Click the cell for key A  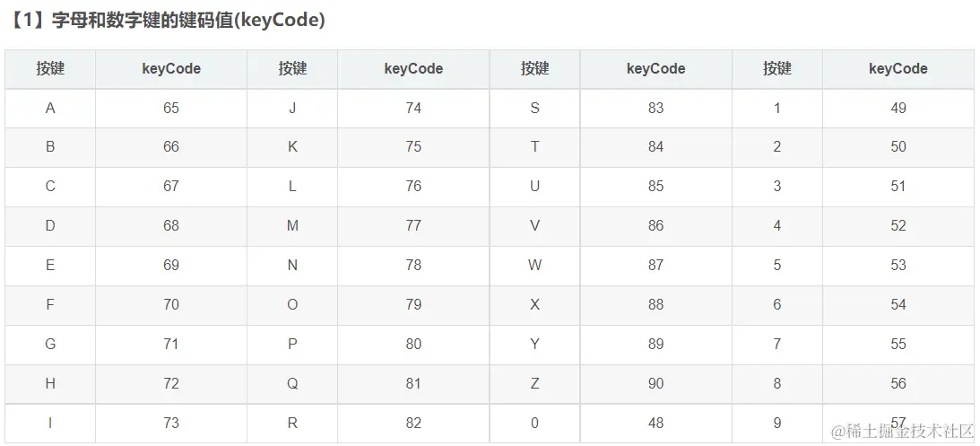pyautogui.click(x=50, y=108)
